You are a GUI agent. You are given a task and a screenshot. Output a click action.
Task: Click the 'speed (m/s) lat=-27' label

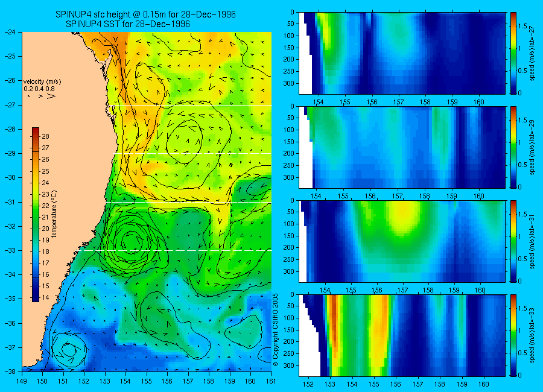click(x=532, y=53)
